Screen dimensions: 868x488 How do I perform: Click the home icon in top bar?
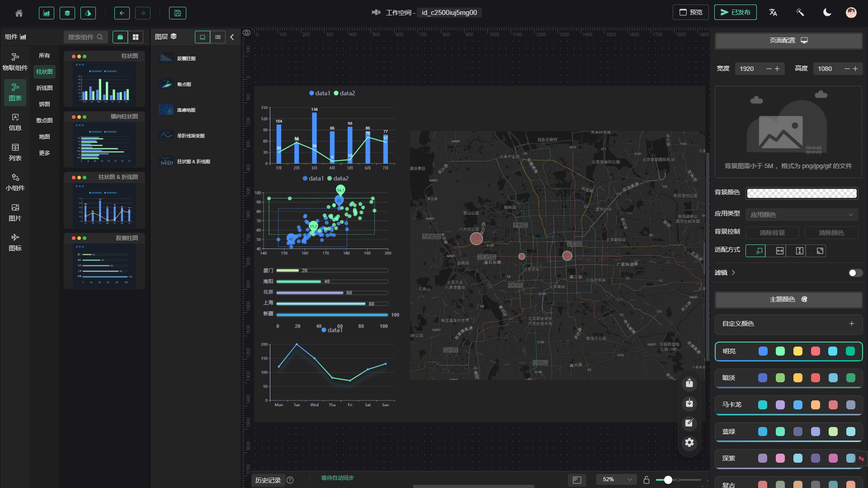[x=19, y=13]
